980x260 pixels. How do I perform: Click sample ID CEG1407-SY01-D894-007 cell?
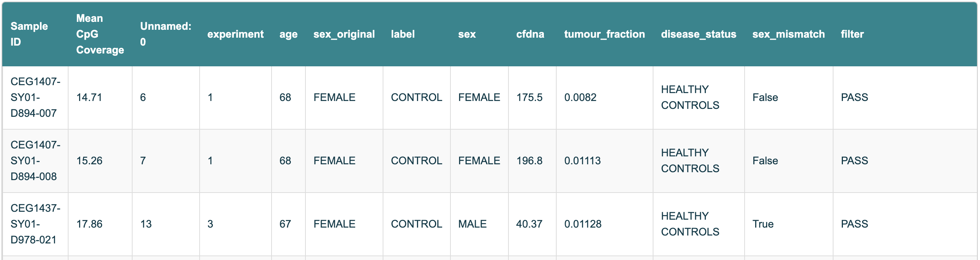[35, 98]
